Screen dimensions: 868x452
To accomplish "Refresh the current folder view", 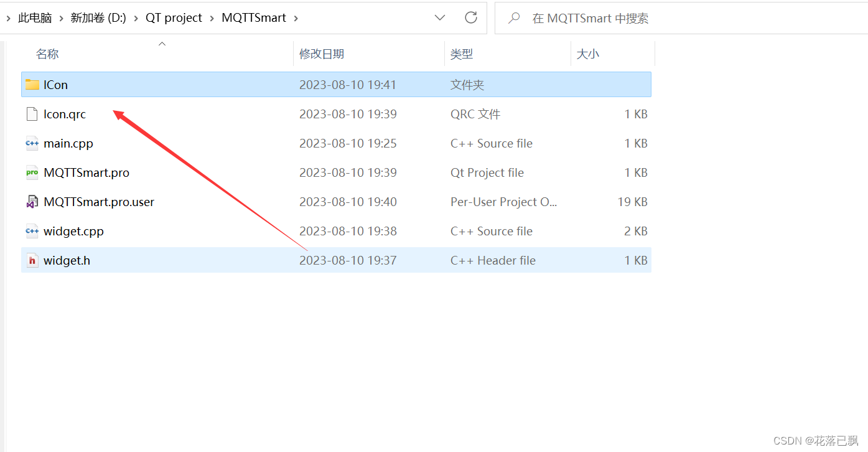I will click(471, 17).
